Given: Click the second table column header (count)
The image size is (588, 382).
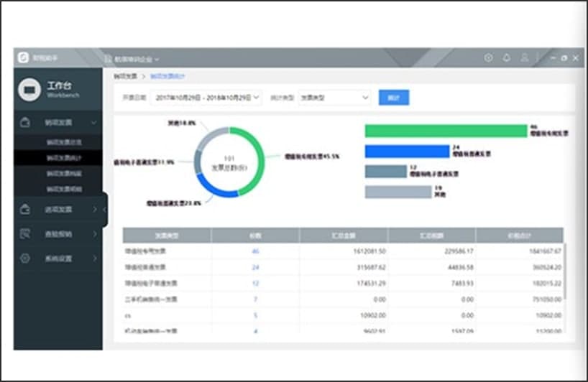Looking at the screenshot, I should (255, 236).
